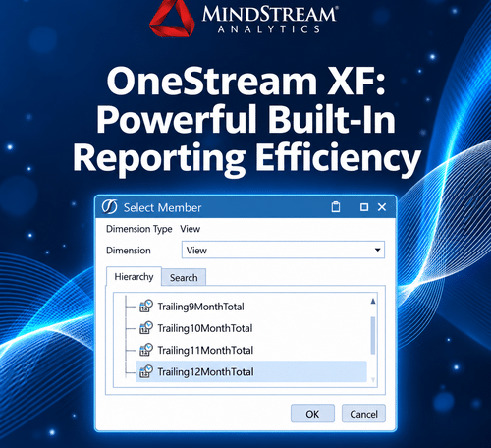Click the member list vertical scrollbar thumb
Viewport: 491px width, 448px height.
click(x=373, y=335)
